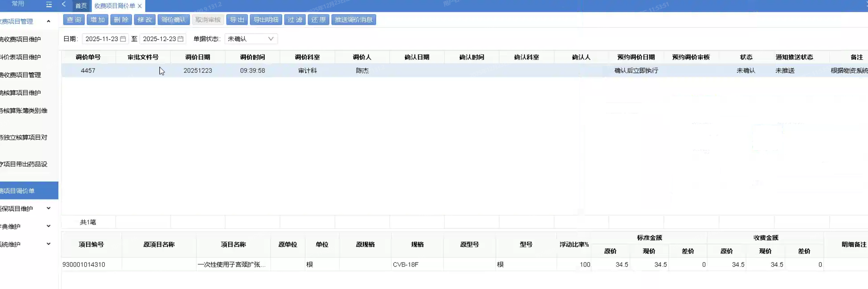Click the 浮动比率% column header
Image resolution: width=868 pixels, height=289 pixels.
coord(574,244)
